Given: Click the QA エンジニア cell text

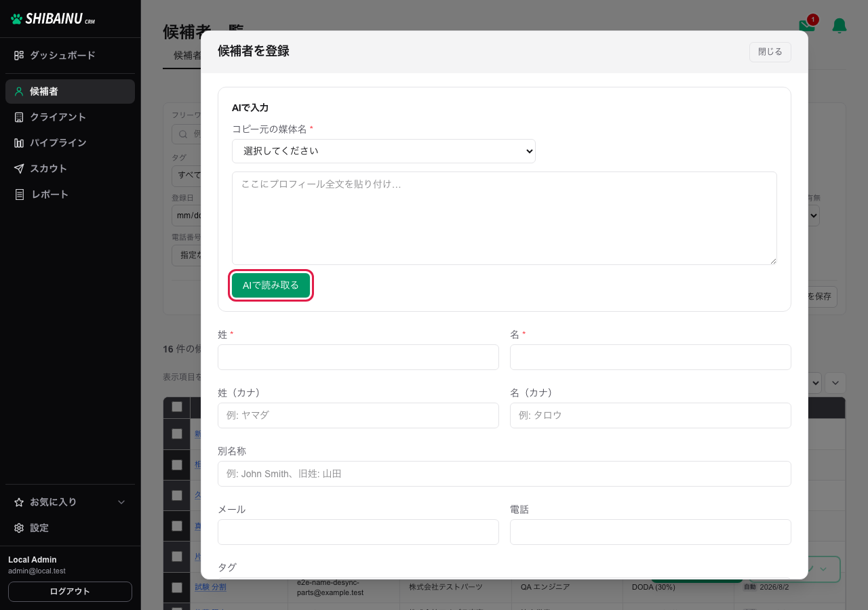Looking at the screenshot, I should click(x=545, y=587).
